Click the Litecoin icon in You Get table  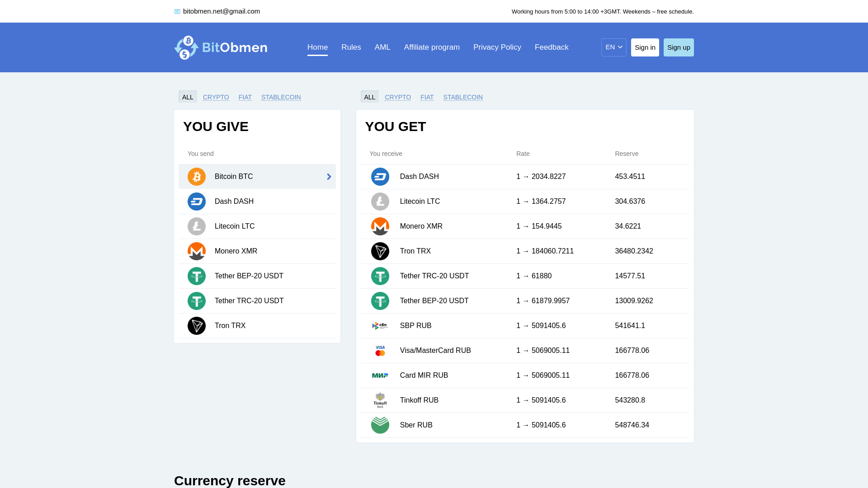click(x=380, y=202)
